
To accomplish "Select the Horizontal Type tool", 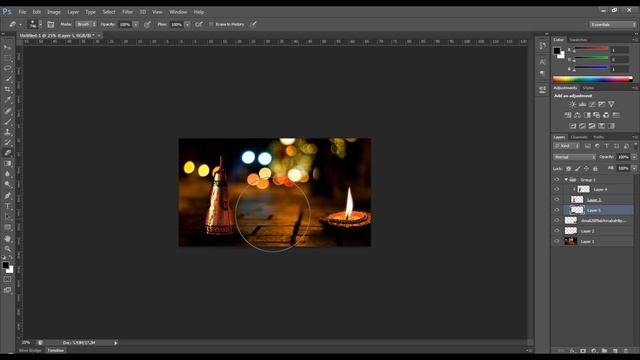I will (7, 206).
